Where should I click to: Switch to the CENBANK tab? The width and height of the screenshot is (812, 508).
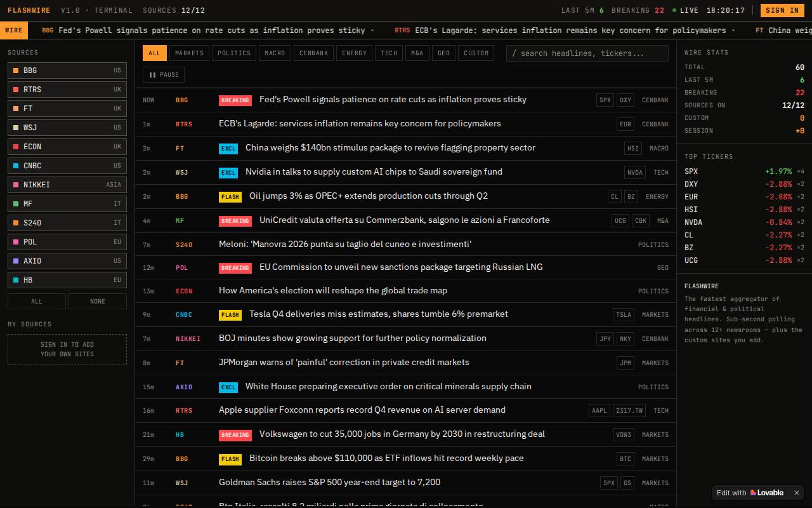coord(314,53)
